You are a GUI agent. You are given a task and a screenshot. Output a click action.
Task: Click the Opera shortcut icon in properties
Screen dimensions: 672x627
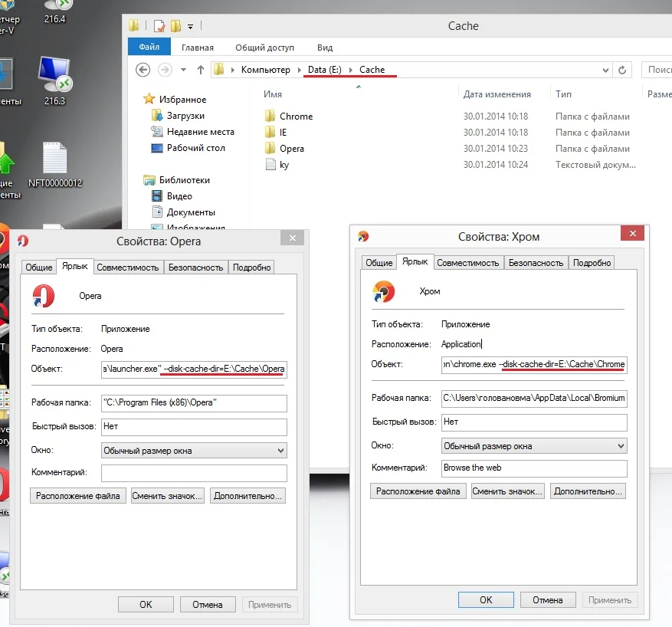point(44,296)
